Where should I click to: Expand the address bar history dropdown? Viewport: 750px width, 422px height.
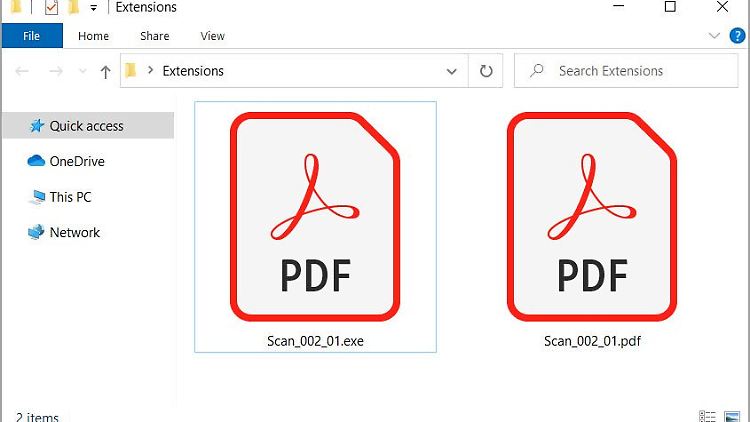coord(451,71)
